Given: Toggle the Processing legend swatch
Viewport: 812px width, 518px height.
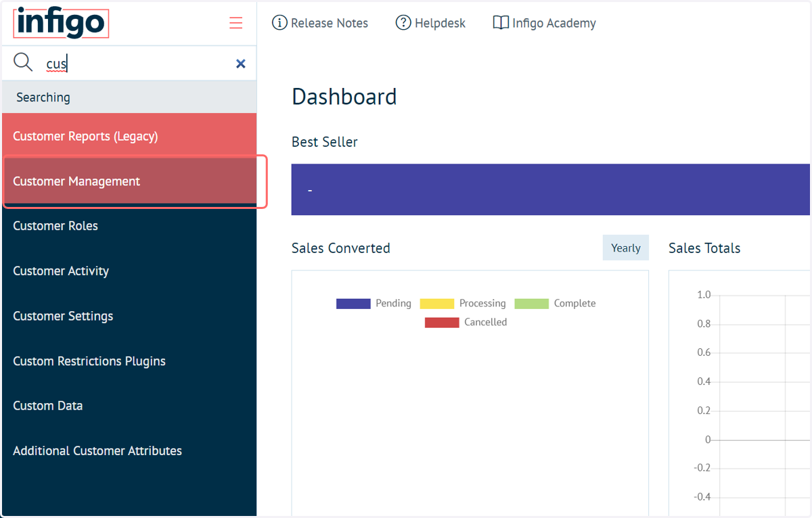Looking at the screenshot, I should 437,304.
